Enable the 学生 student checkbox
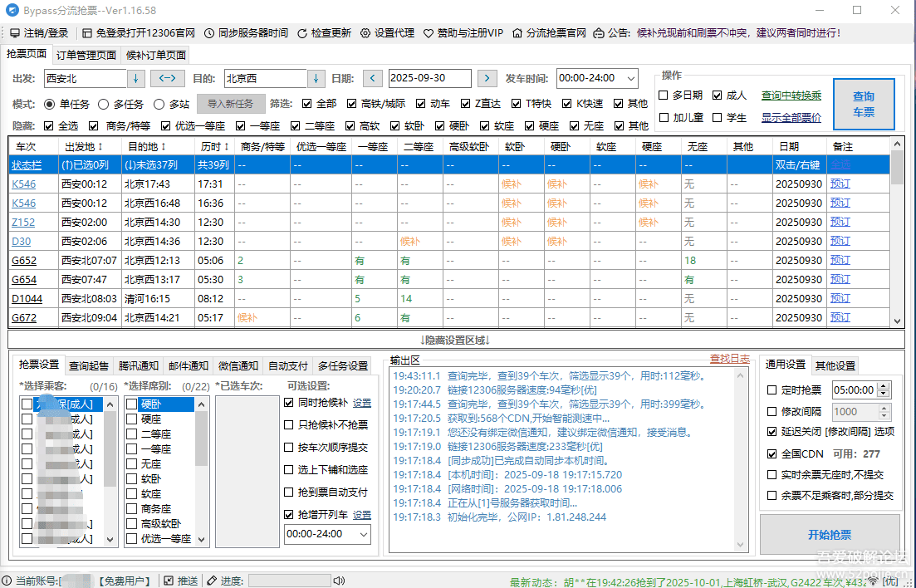This screenshot has height=588, width=916. click(x=718, y=118)
